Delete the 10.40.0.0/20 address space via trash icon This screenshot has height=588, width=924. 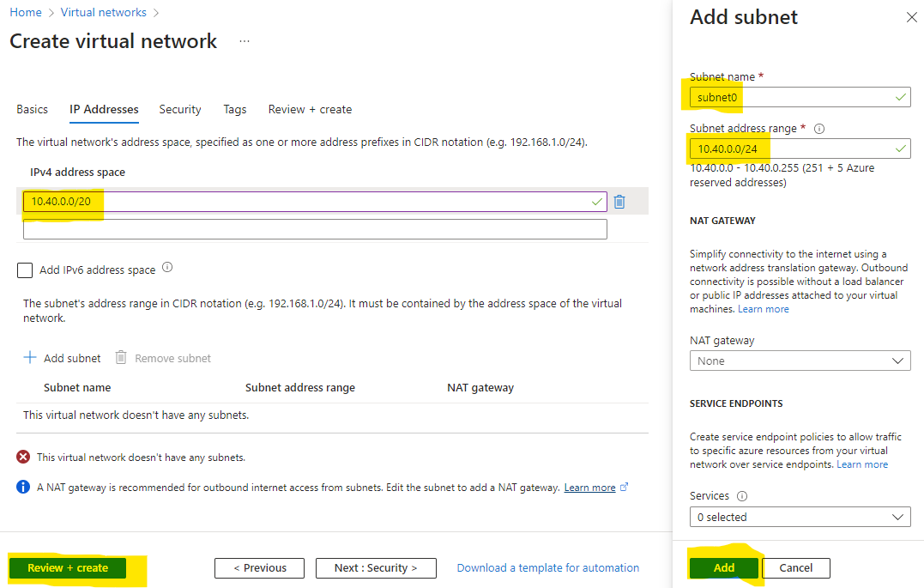coord(619,202)
